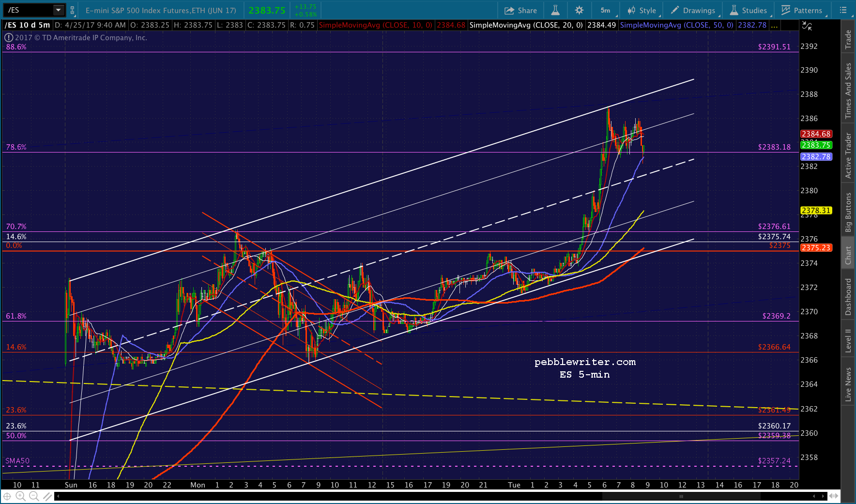Open the chart list menu icon
The height and width of the screenshot is (504, 856).
tap(843, 10)
